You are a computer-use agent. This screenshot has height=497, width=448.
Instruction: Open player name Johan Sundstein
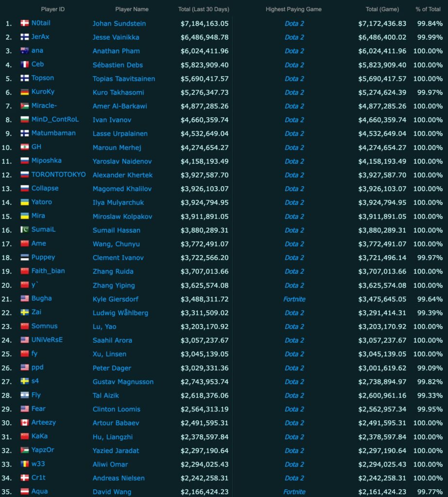pos(119,23)
